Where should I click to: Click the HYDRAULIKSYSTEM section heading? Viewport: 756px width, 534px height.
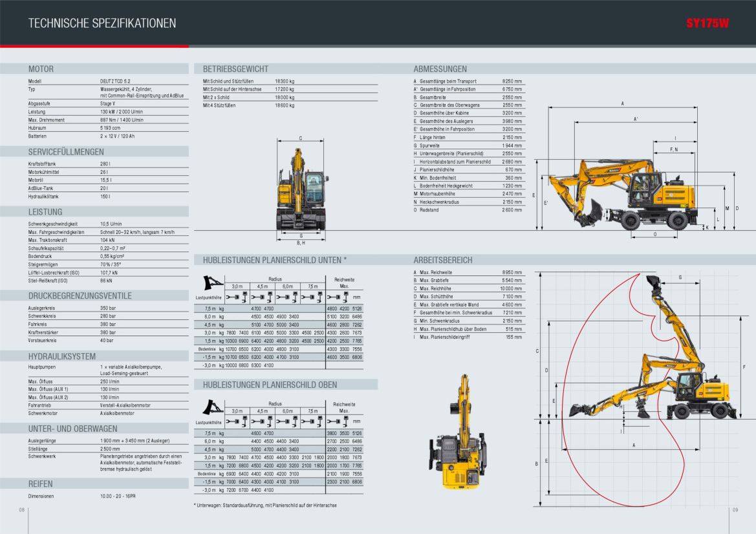[61, 357]
